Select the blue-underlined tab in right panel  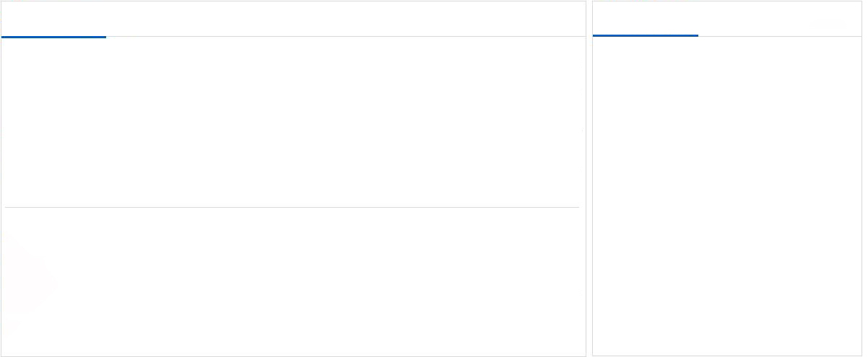[645, 20]
